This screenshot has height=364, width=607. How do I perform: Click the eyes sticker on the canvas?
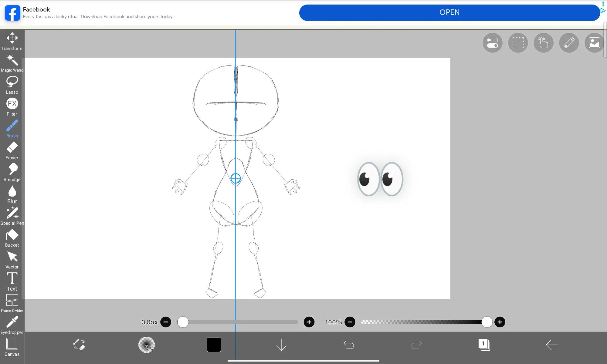(380, 179)
